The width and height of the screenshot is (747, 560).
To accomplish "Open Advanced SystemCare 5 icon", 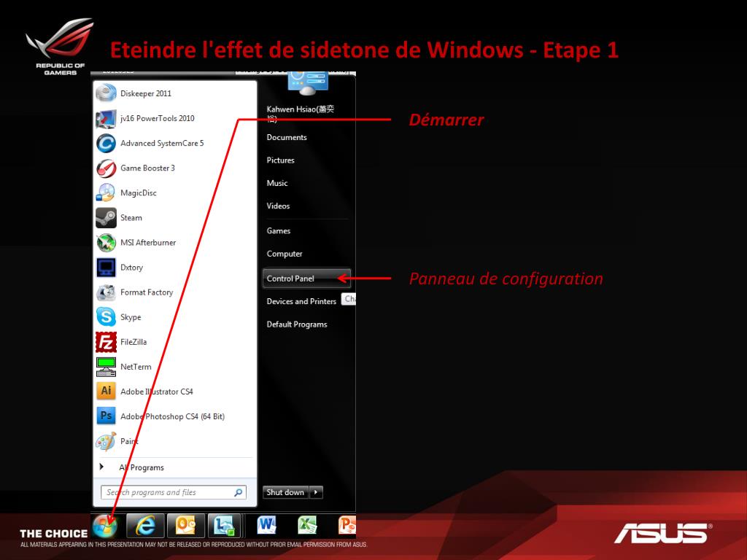I will pyautogui.click(x=106, y=143).
